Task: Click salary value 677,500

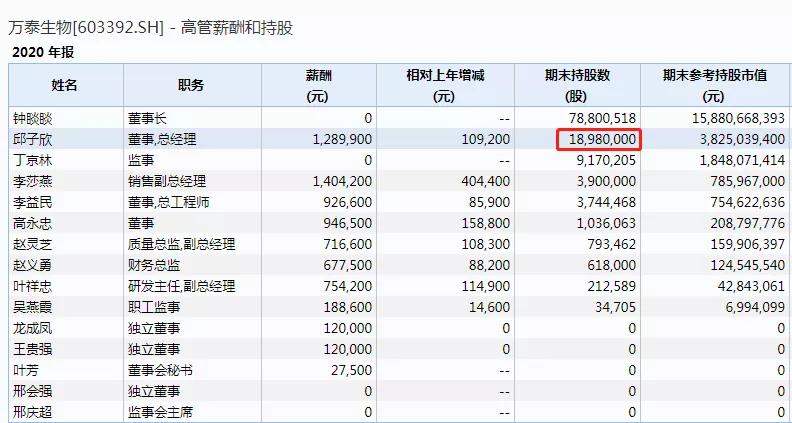Action: [348, 265]
